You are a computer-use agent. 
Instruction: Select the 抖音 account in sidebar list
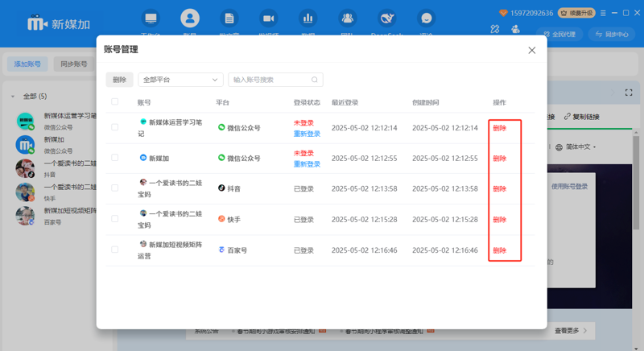click(x=56, y=169)
